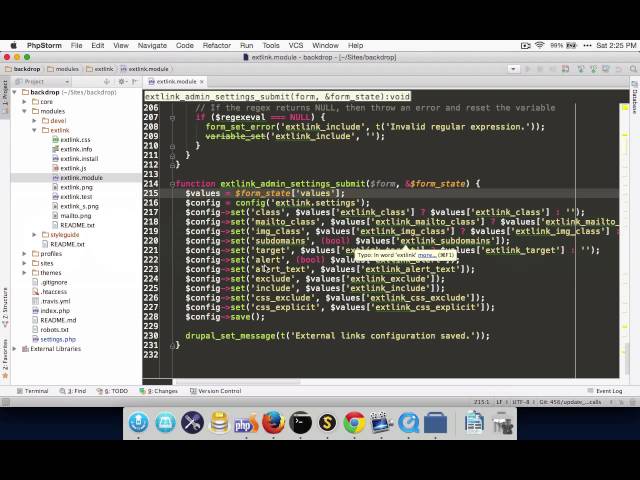
Task: Collapse the modules folder
Action: tap(24, 111)
